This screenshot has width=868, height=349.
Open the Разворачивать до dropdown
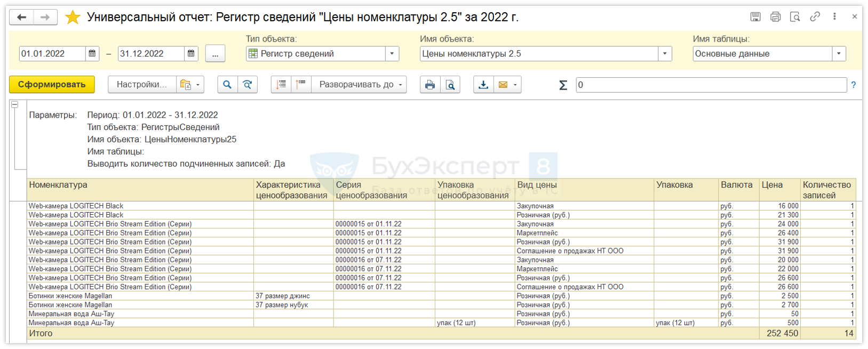360,85
